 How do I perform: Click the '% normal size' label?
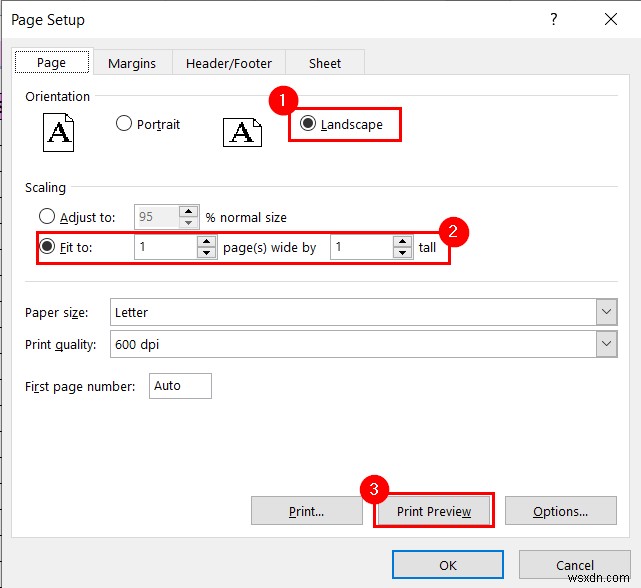click(246, 218)
